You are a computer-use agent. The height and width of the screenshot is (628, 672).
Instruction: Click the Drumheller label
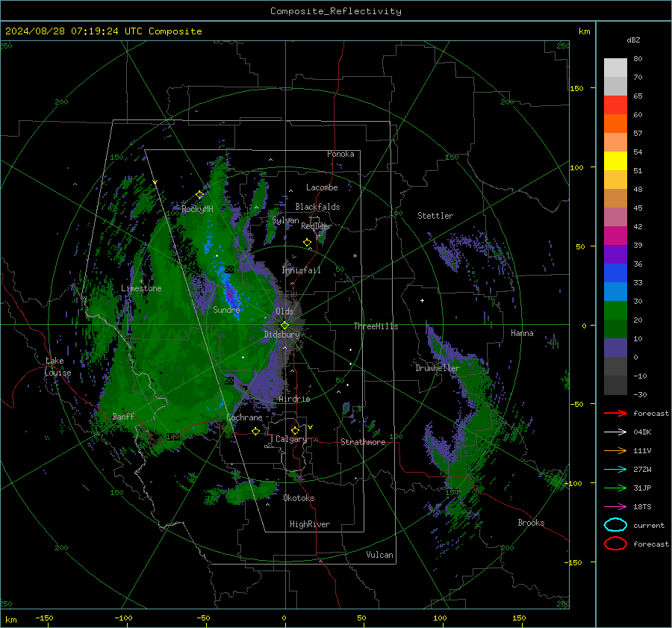438,368
